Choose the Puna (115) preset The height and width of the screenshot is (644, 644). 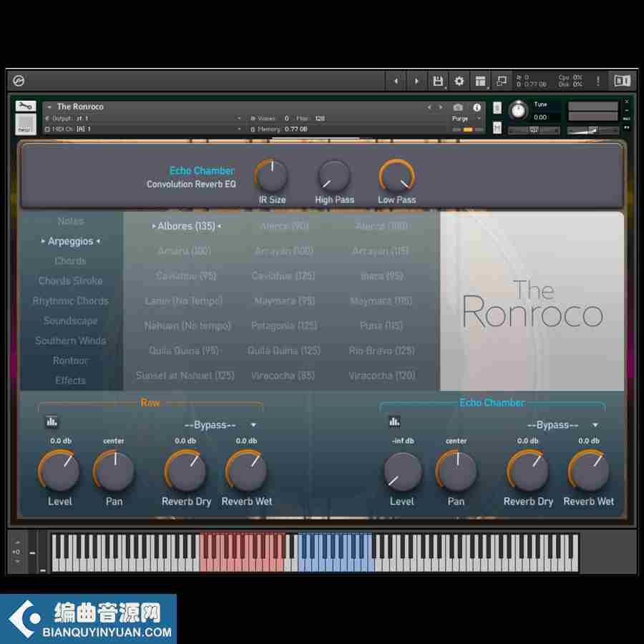[381, 326]
